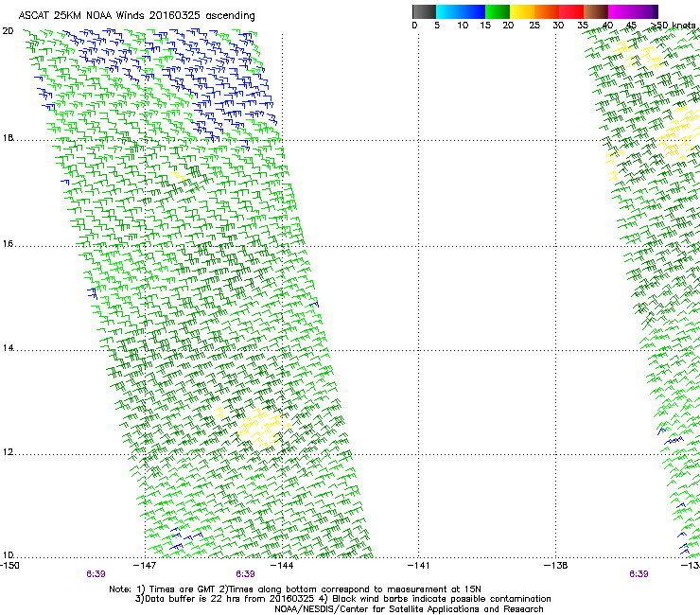Click the longitude axis label '-138'
The height and width of the screenshot is (615, 700).
point(556,566)
